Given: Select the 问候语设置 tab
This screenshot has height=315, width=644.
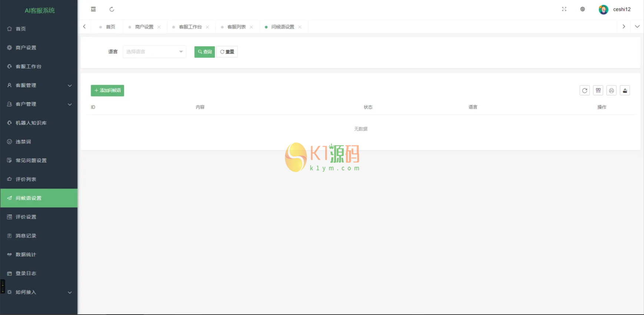Looking at the screenshot, I should coord(283,27).
